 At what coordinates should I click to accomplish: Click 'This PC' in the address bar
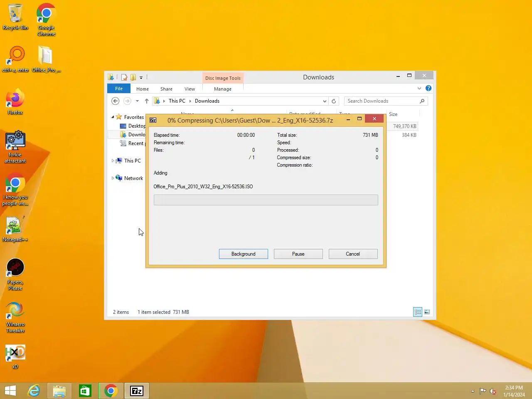click(x=177, y=101)
